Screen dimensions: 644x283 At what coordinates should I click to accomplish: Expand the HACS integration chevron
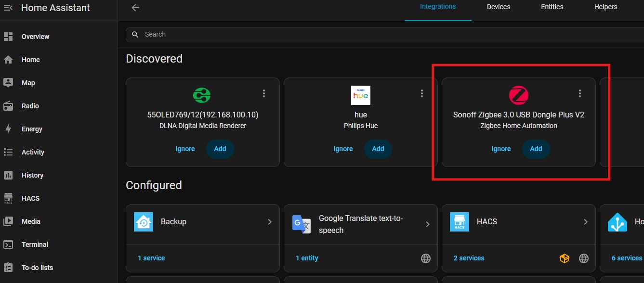(x=585, y=222)
